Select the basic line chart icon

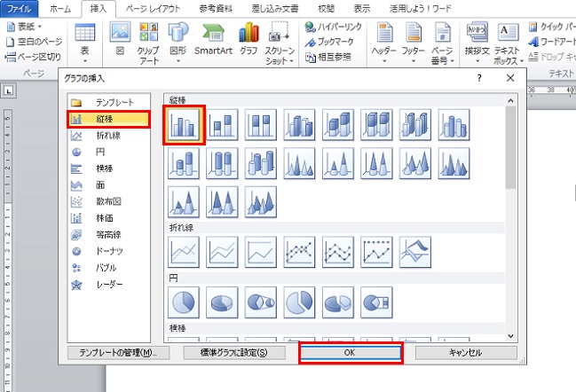point(184,252)
